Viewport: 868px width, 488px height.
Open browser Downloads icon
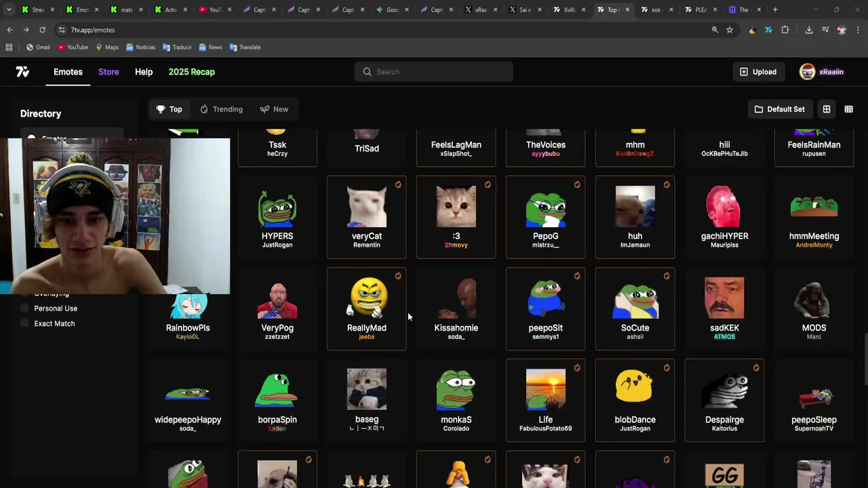809,30
